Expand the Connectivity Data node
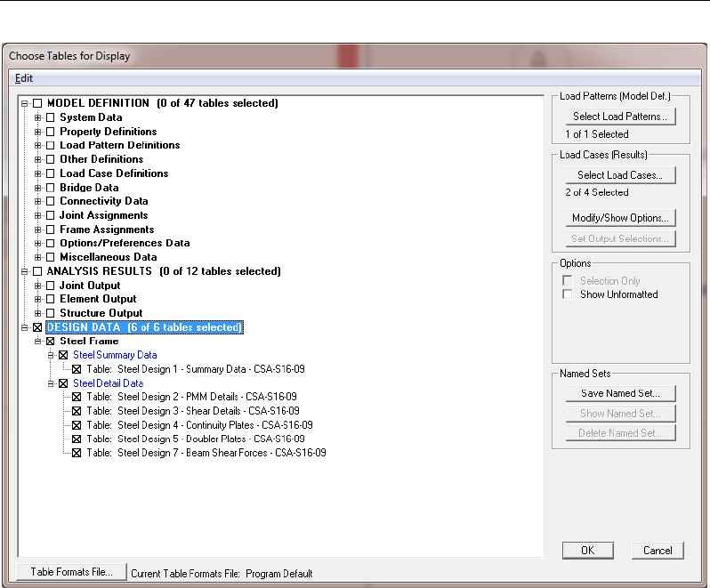Screen dimensions: 710x588 click(x=37, y=201)
